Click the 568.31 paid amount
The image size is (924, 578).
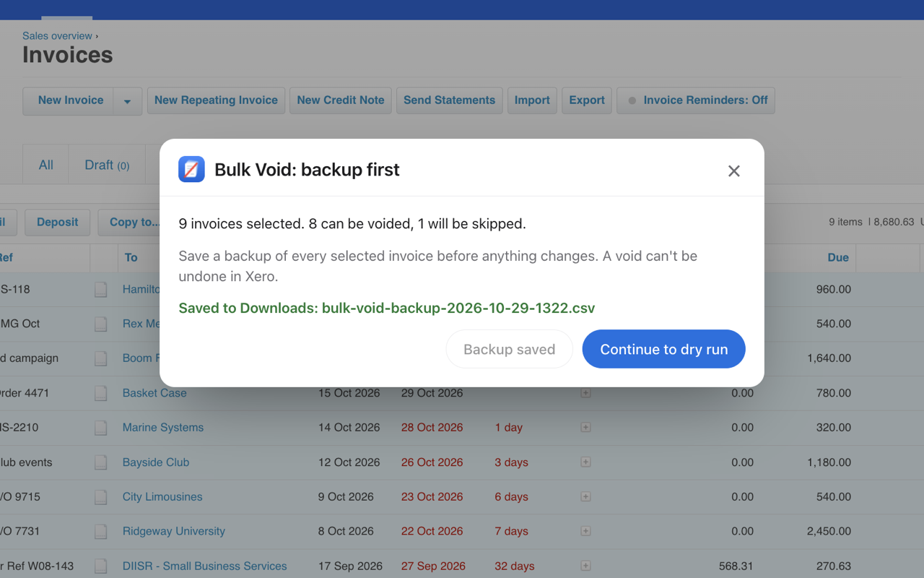click(x=736, y=566)
